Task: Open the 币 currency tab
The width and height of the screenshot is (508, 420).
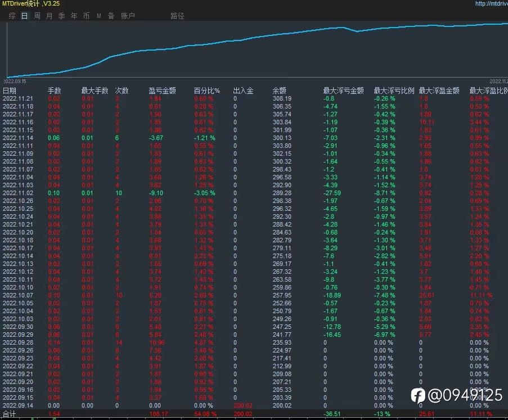Action: tap(86, 16)
